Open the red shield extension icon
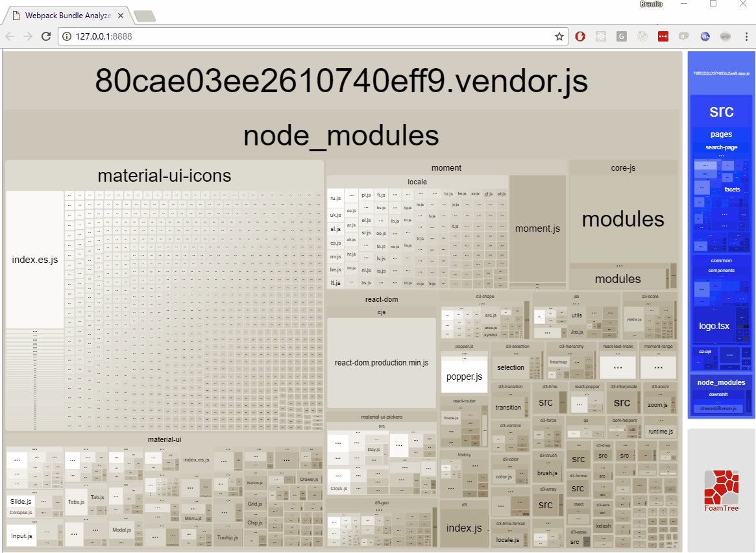Screen dimensions: 756x553 tap(580, 36)
